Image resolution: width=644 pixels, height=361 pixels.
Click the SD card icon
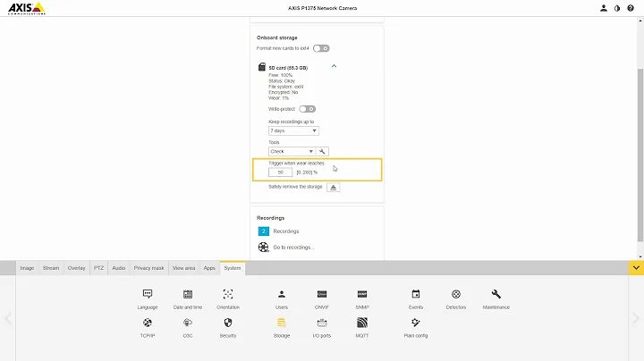pyautogui.click(x=261, y=67)
